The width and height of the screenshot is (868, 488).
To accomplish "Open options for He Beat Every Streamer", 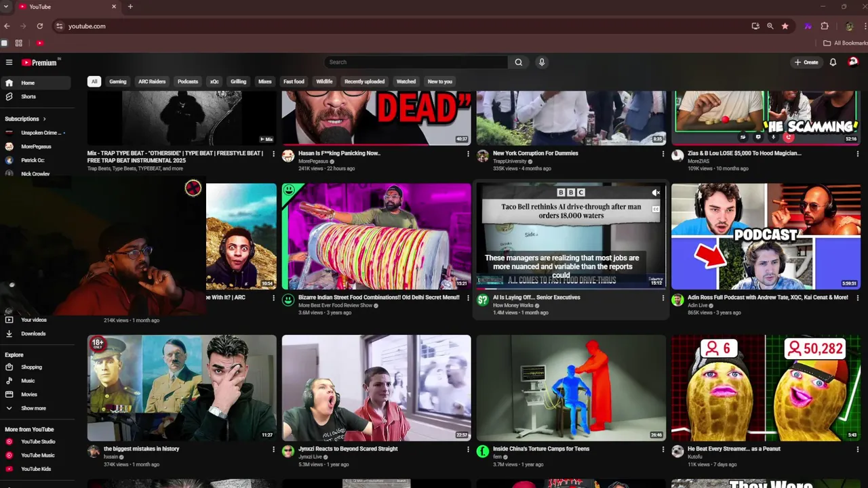I will click(x=858, y=449).
